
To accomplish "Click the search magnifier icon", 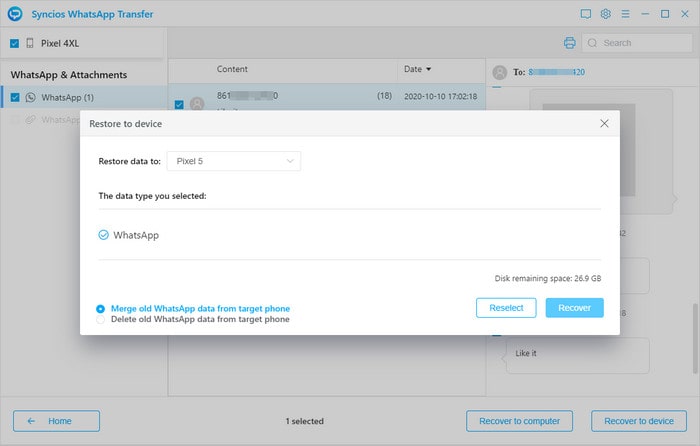I will (592, 43).
